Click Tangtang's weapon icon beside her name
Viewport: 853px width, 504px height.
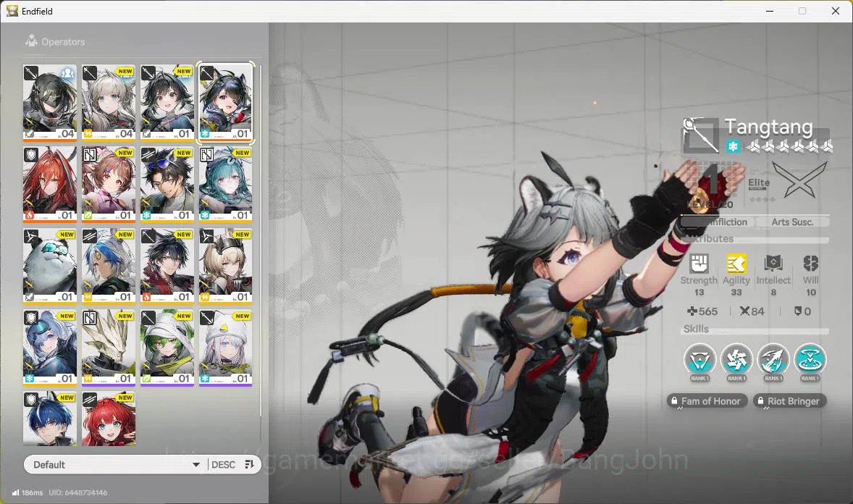click(701, 135)
